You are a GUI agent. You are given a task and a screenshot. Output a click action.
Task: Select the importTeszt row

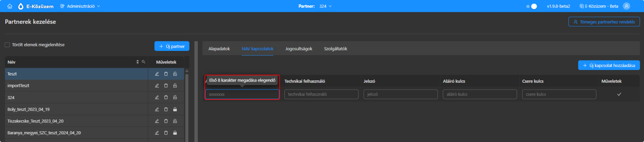click(94, 86)
